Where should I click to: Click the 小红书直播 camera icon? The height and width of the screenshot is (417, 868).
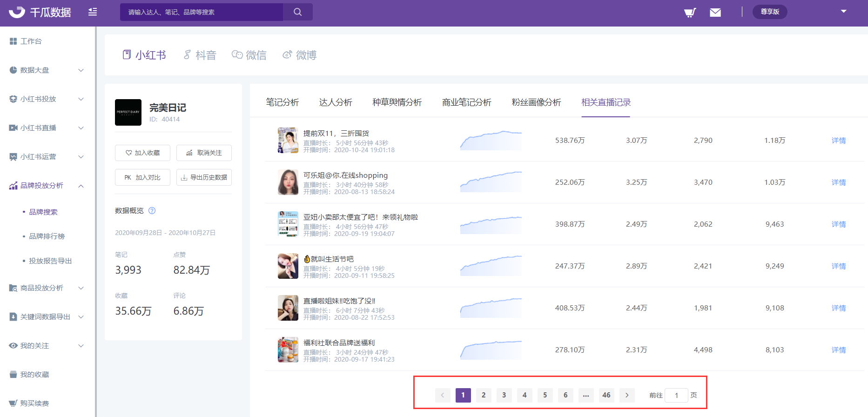(13, 128)
